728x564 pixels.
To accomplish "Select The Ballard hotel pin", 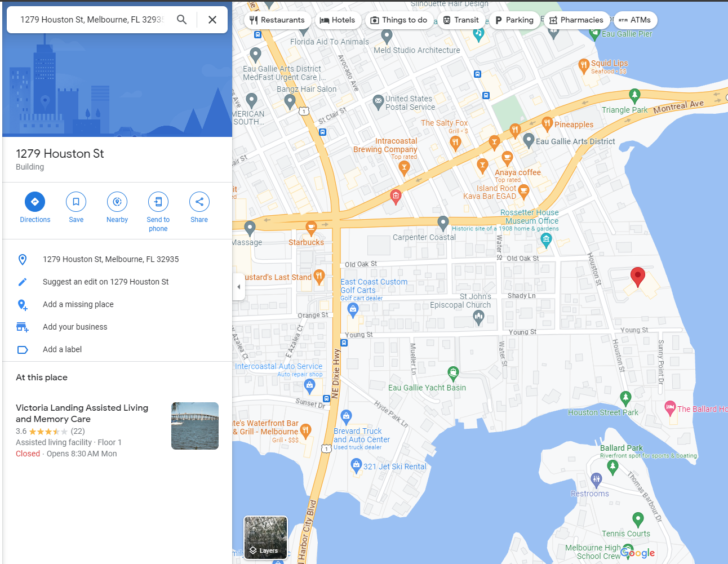I will point(670,407).
